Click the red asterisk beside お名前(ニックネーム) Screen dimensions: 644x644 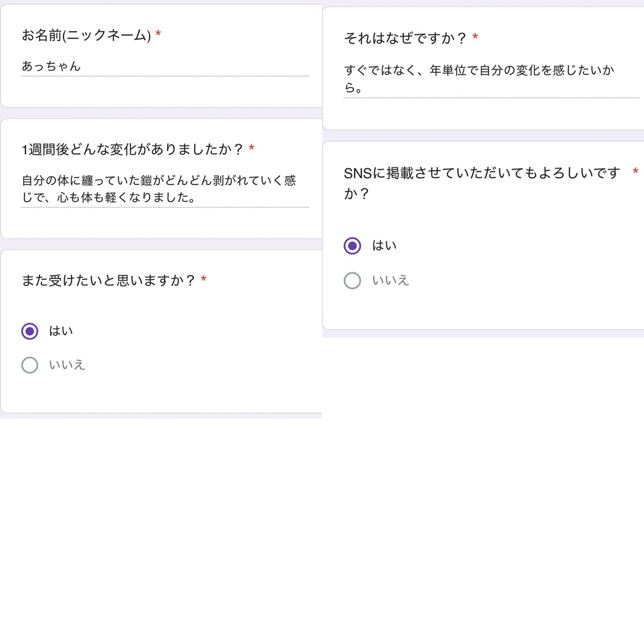158,34
